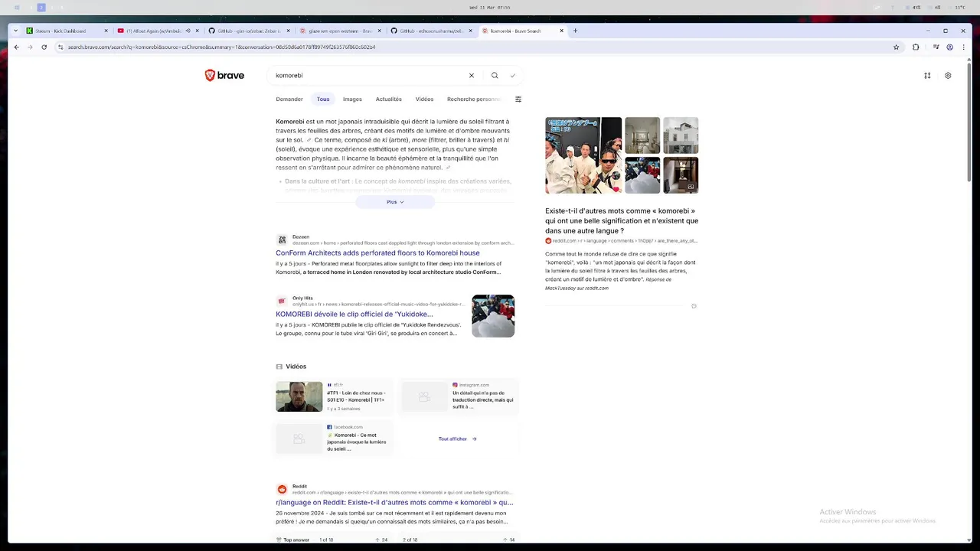Image resolution: width=980 pixels, height=551 pixels.
Task: Open the instagram.com video card
Action: [459, 397]
